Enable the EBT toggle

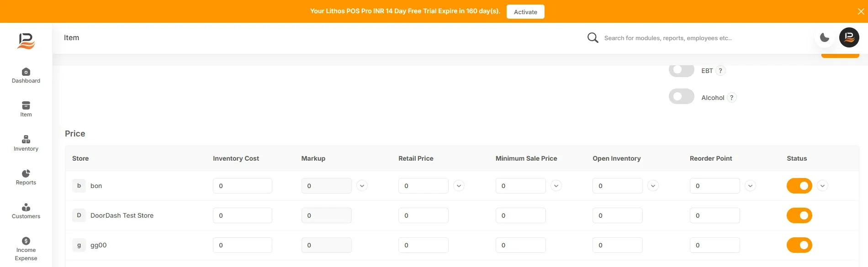click(681, 70)
